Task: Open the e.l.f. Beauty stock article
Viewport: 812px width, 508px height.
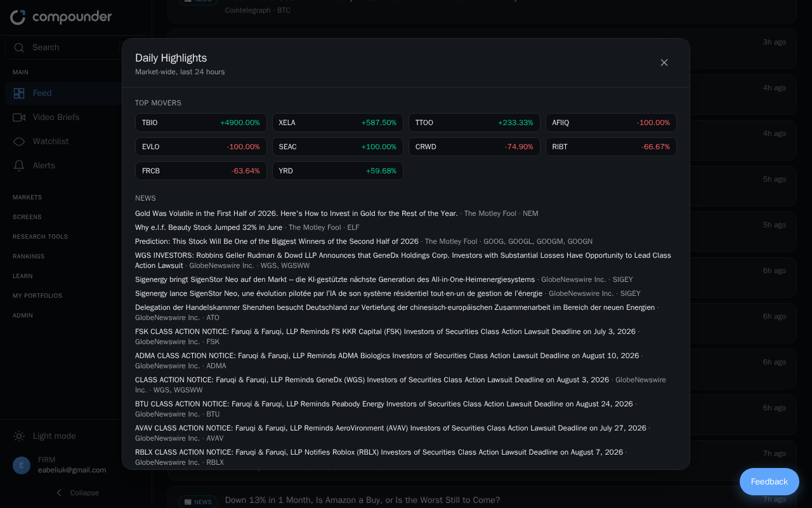Action: point(209,227)
